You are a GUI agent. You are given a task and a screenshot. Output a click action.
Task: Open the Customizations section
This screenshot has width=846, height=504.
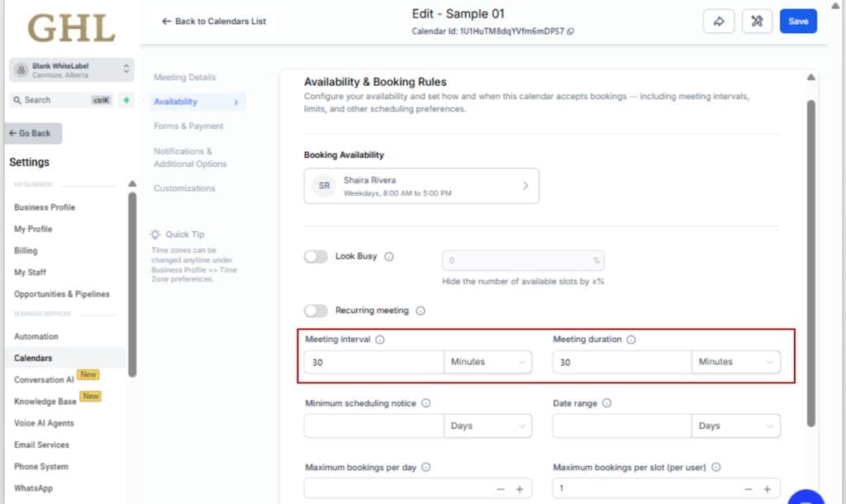(x=183, y=188)
